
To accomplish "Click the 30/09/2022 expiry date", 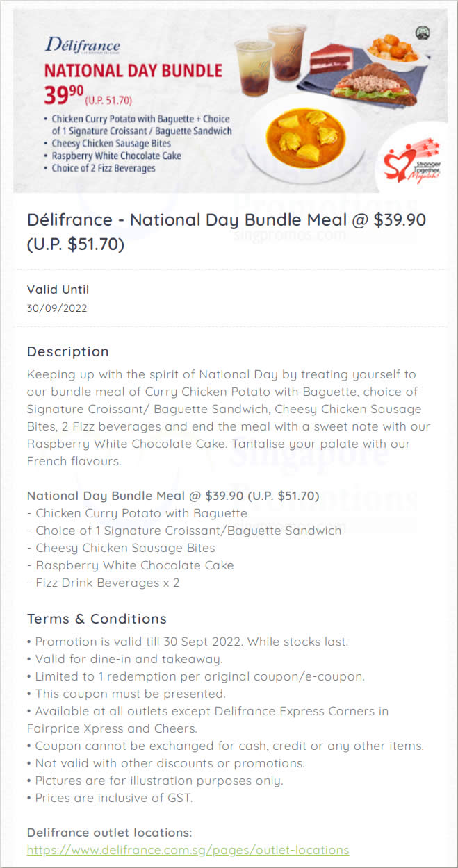I will point(57,308).
